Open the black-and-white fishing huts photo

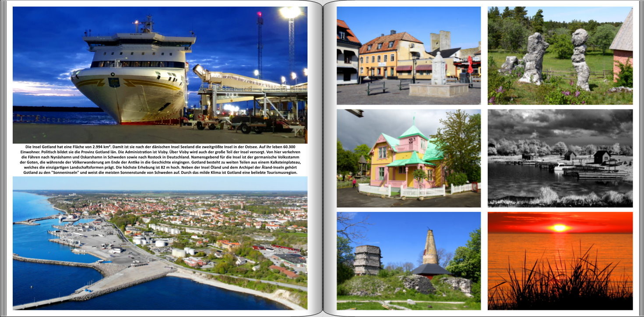coord(560,158)
